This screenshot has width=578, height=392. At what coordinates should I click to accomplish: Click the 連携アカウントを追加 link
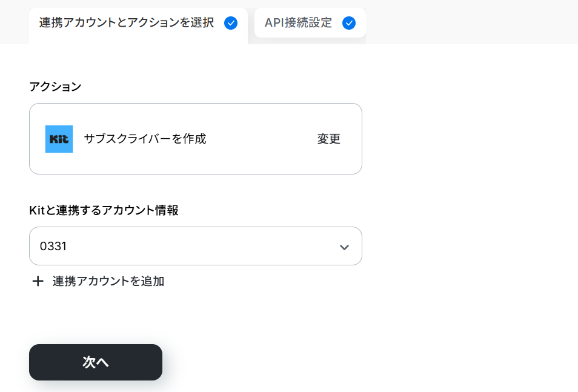(108, 281)
